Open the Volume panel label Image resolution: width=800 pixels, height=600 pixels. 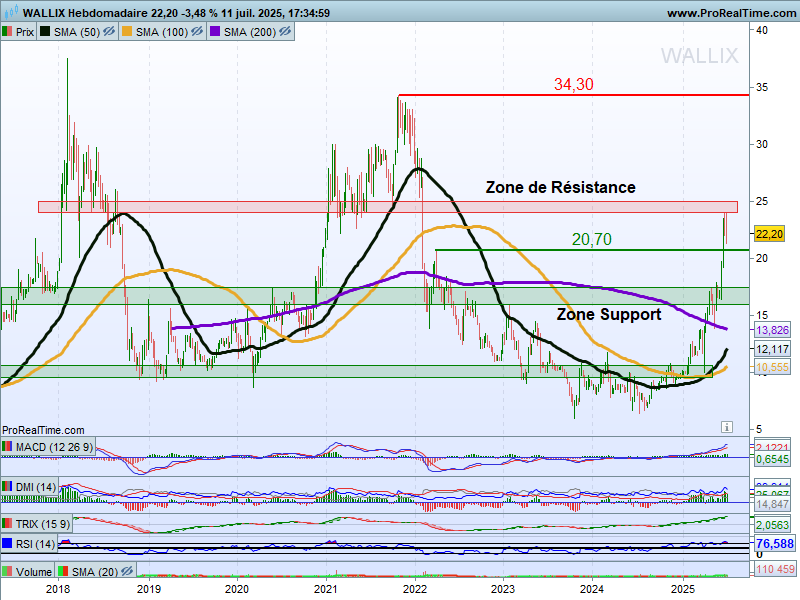click(34, 571)
